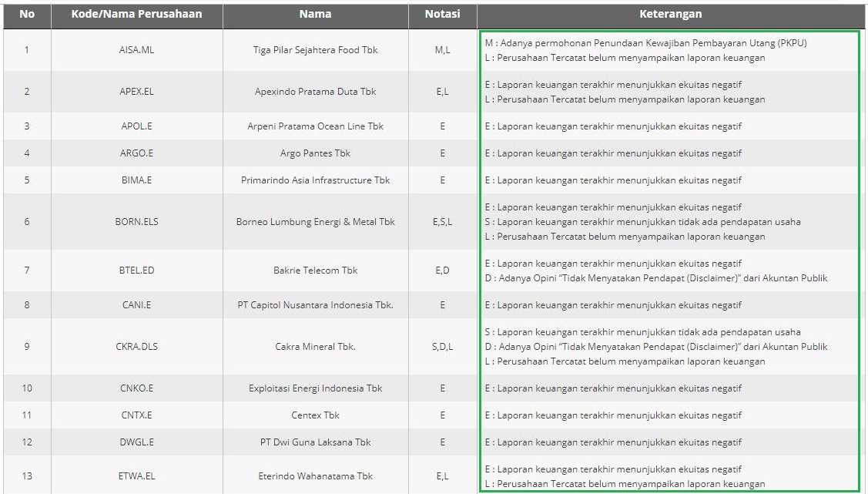Image resolution: width=868 pixels, height=494 pixels.
Task: Select the code cell 'AISA.ML'
Action: click(x=137, y=50)
